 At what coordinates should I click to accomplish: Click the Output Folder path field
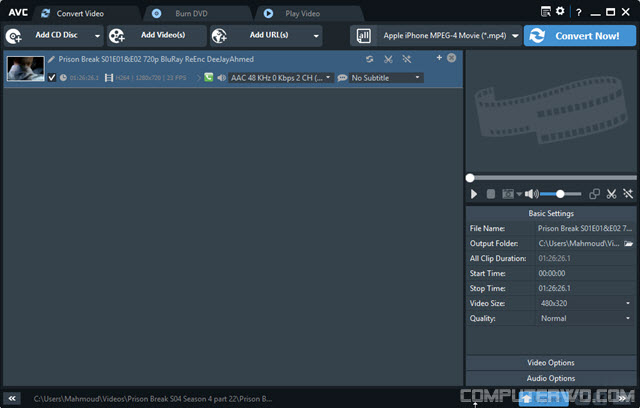click(x=579, y=244)
